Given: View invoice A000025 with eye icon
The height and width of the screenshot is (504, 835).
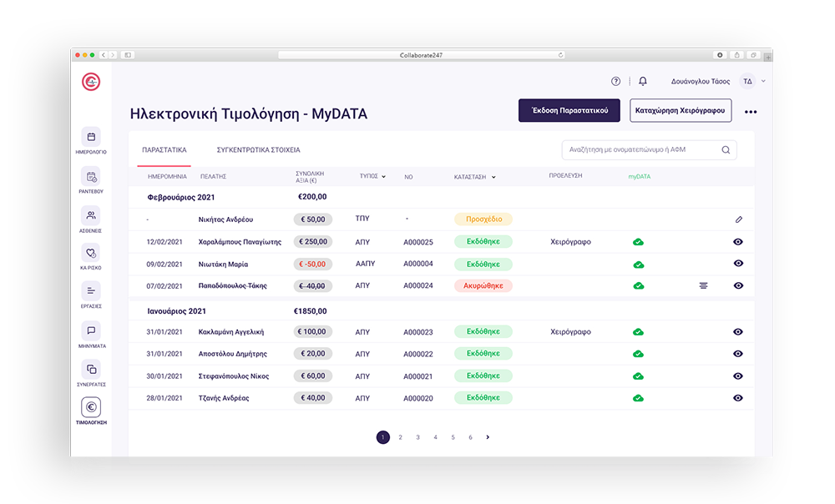Looking at the screenshot, I should [738, 242].
